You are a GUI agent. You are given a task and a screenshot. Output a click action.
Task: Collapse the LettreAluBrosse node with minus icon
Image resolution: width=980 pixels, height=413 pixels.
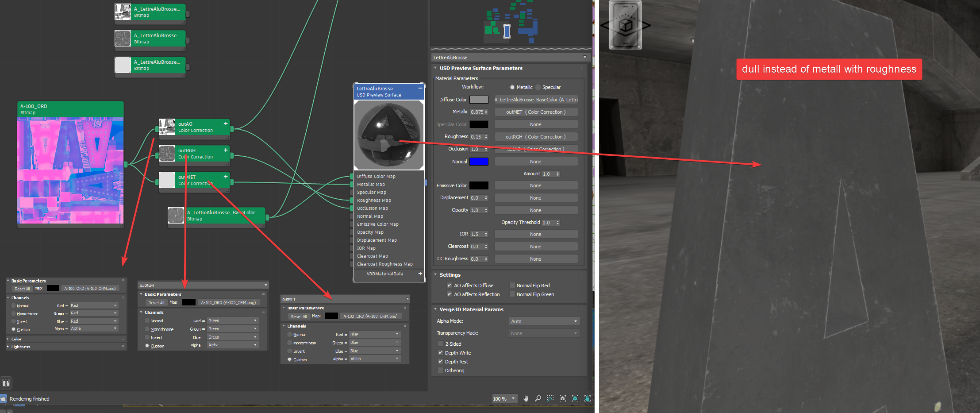[420, 88]
